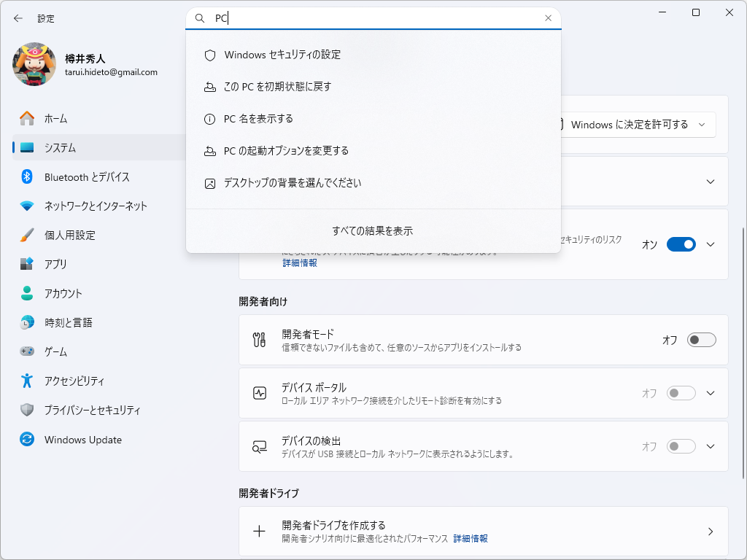Screen dimensions: 747x560
Task: Expand the デバイス ポータル details chevron
Action: point(711,393)
